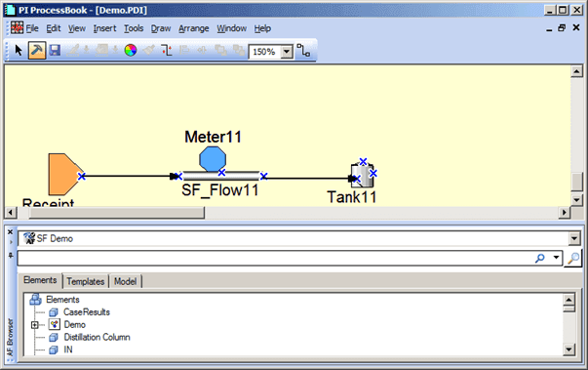
Task: Save display with the floppy disk icon
Action: pos(55,50)
